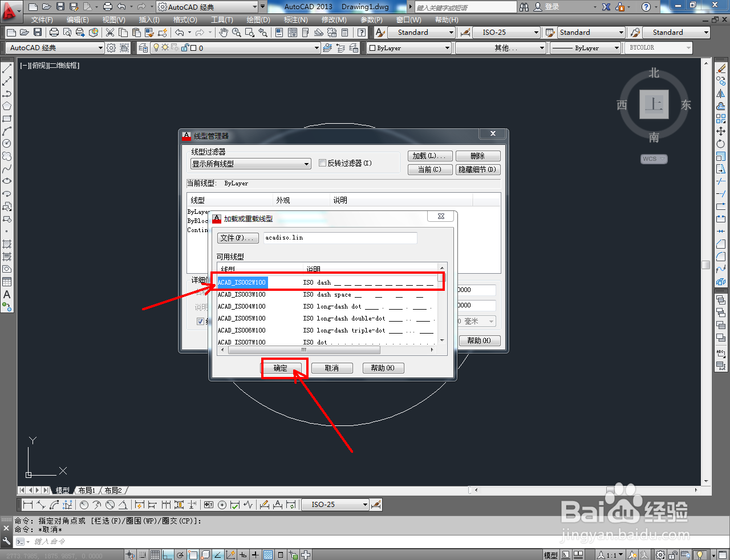Select the ACAD_ISO04W100 linetype row

coord(327,306)
